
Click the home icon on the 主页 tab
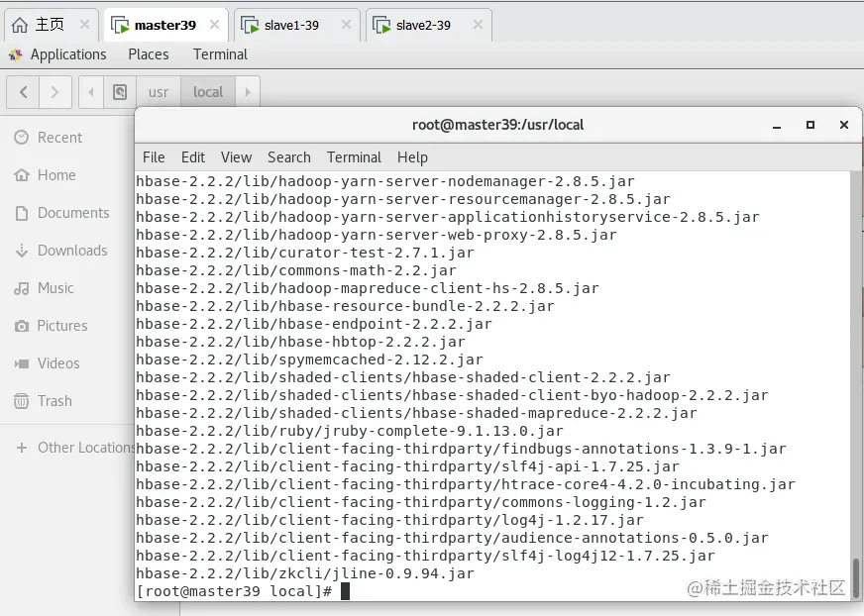click(x=20, y=25)
